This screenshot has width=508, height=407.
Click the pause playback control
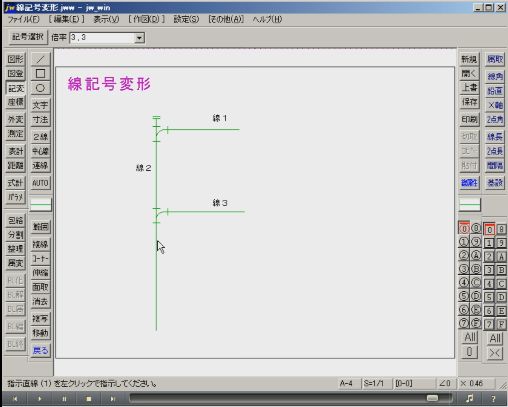tap(64, 399)
